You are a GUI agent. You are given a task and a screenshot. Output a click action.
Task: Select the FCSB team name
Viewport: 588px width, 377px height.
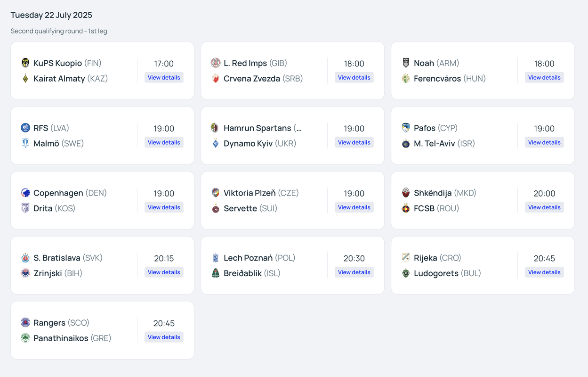point(424,209)
